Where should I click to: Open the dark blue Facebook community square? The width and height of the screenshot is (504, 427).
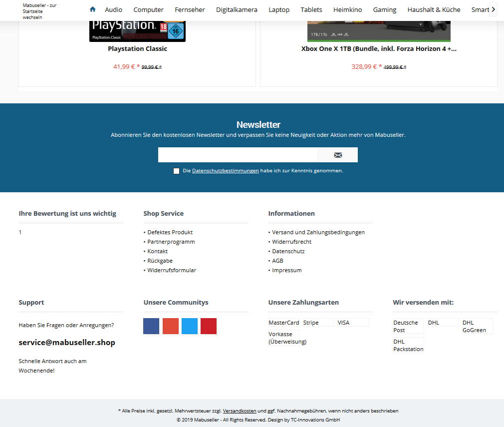(151, 326)
